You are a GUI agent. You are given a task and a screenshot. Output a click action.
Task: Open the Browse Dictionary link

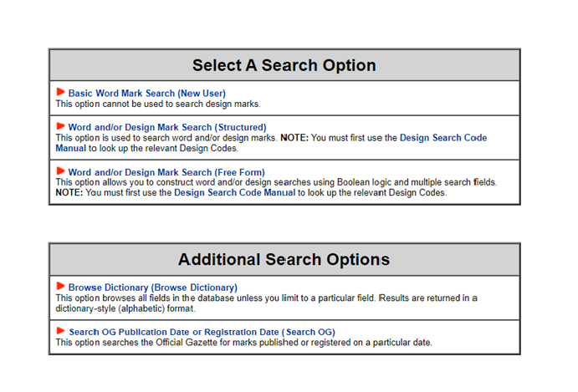pos(152,288)
